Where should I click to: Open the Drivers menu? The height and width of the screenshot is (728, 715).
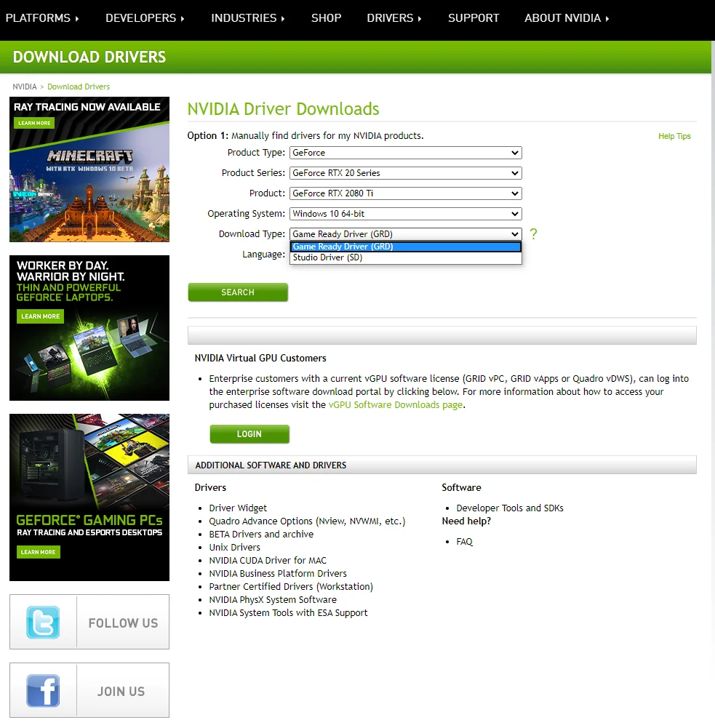pos(394,18)
